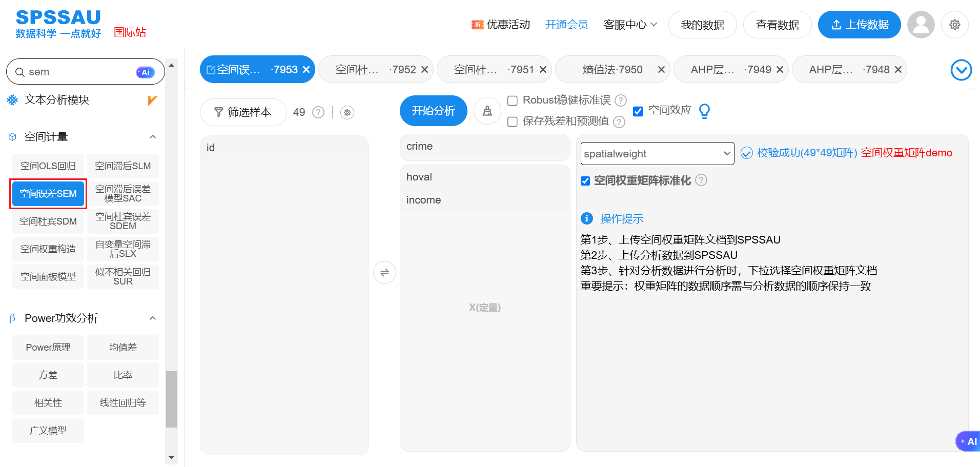Open the floating AI assistant button
The image size is (980, 467).
pyautogui.click(x=968, y=441)
